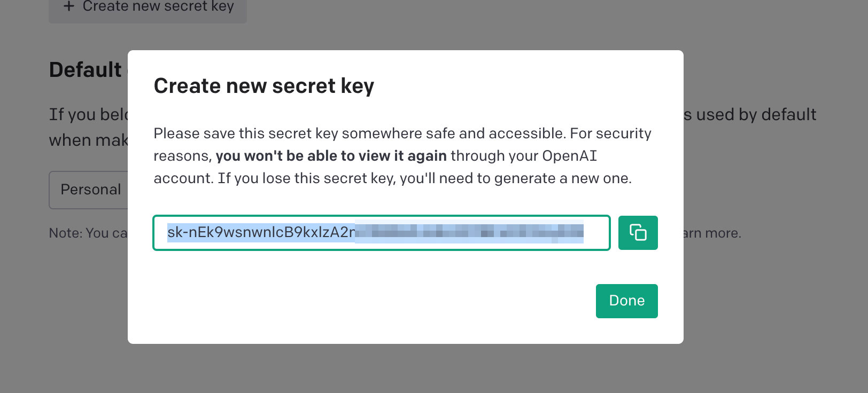Click the plus icon beside Create new secret key
Screen dimensions: 868x393
pyautogui.click(x=69, y=6)
